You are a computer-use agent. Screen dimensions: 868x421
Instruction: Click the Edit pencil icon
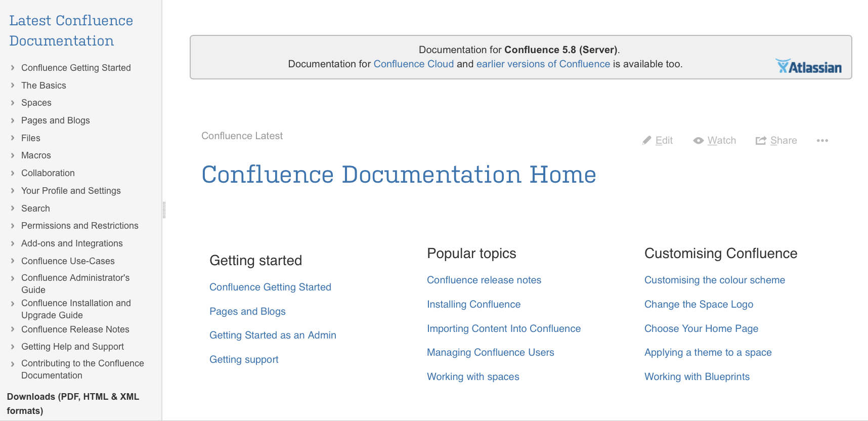click(x=647, y=140)
